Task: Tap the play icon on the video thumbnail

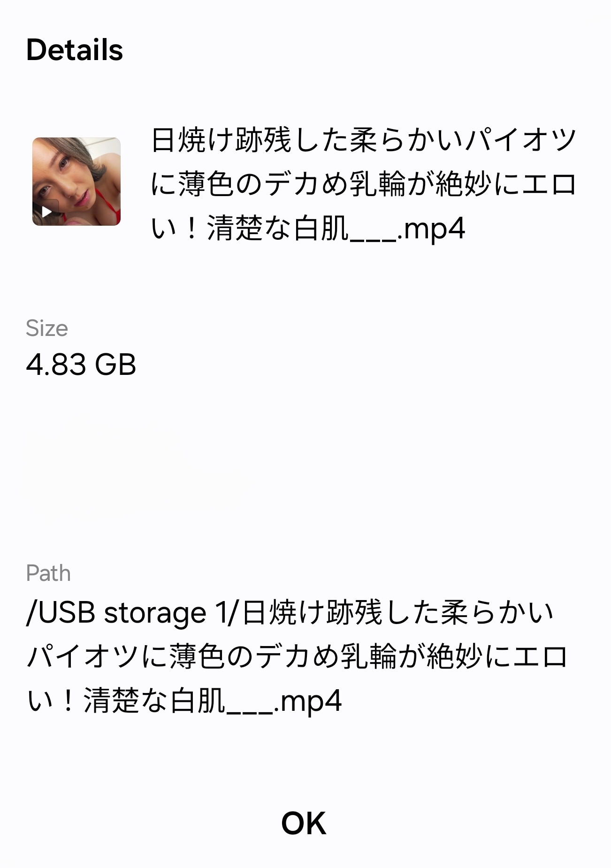Action: click(47, 212)
